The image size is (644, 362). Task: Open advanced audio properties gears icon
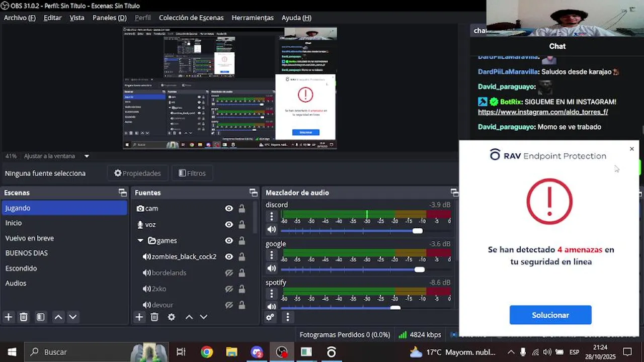coord(270,317)
